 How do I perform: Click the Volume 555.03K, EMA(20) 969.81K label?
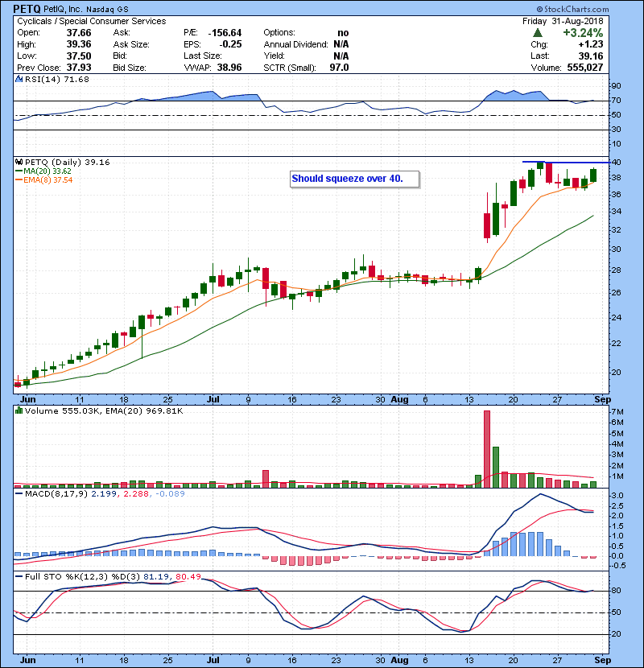104,410
